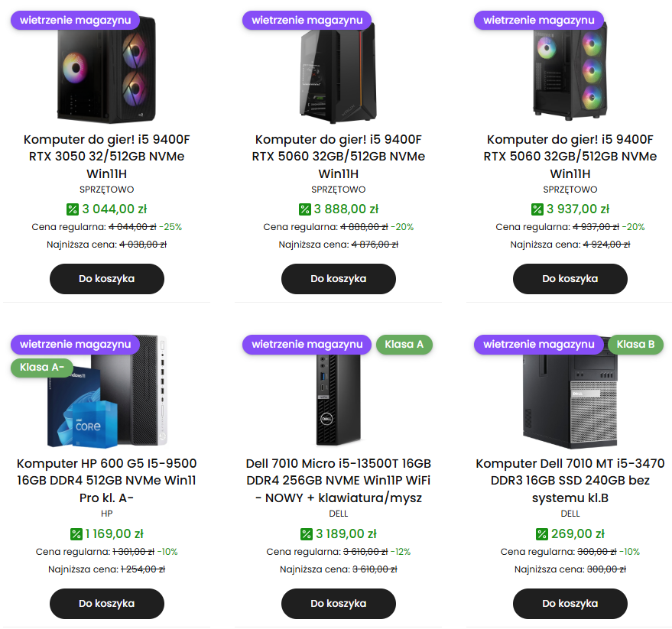The width and height of the screenshot is (672, 629).
Task: Click discount percent icon beside 3 044,00 zł
Action: [x=73, y=209]
